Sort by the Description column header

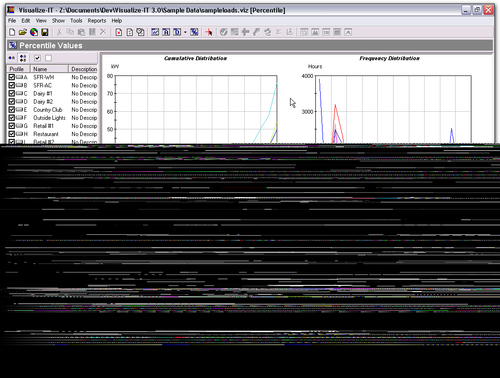[83, 69]
